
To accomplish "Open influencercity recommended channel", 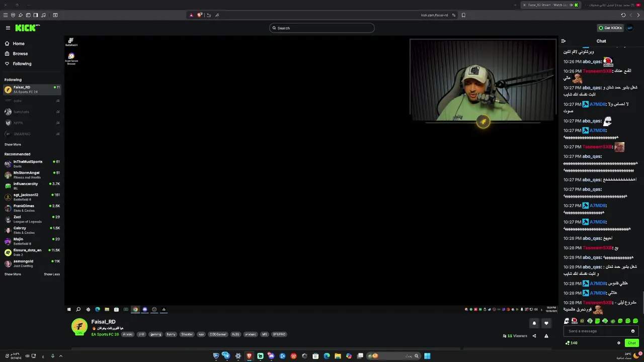I will pos(32,186).
